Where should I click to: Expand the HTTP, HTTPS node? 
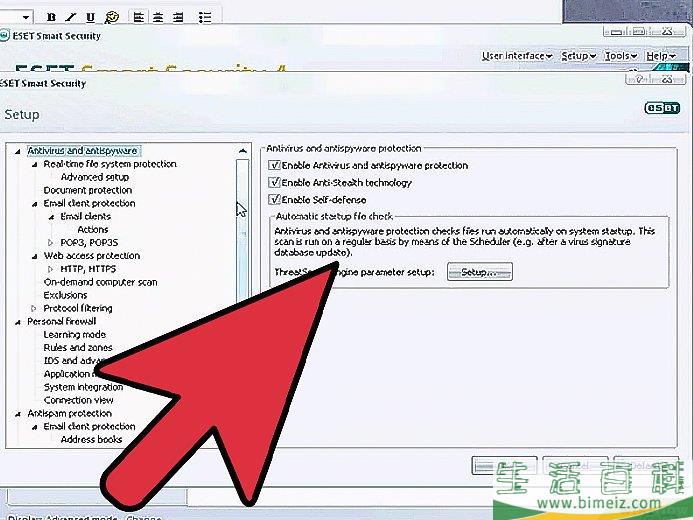50,269
